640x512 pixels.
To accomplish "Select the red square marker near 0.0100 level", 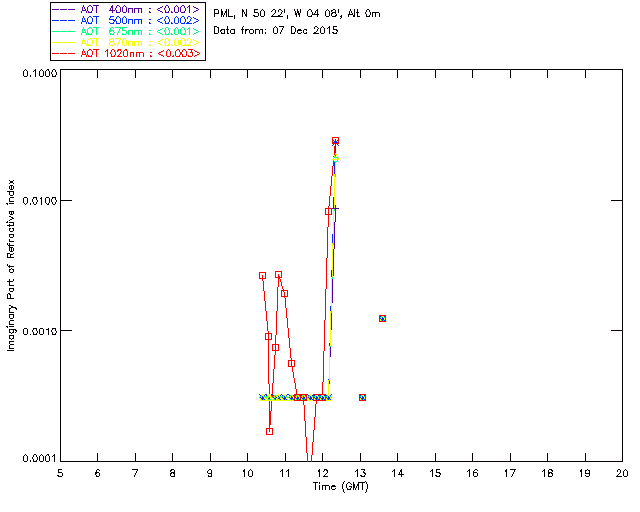I will pos(329,211).
